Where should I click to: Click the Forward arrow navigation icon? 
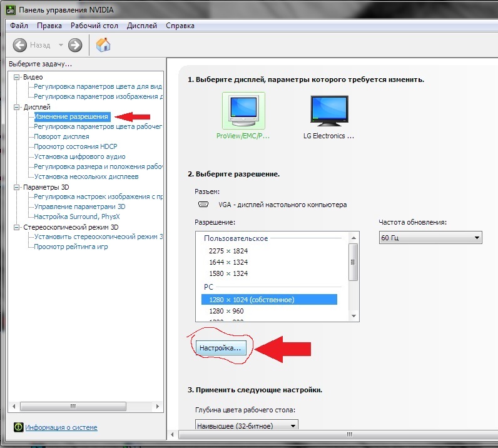tap(75, 45)
